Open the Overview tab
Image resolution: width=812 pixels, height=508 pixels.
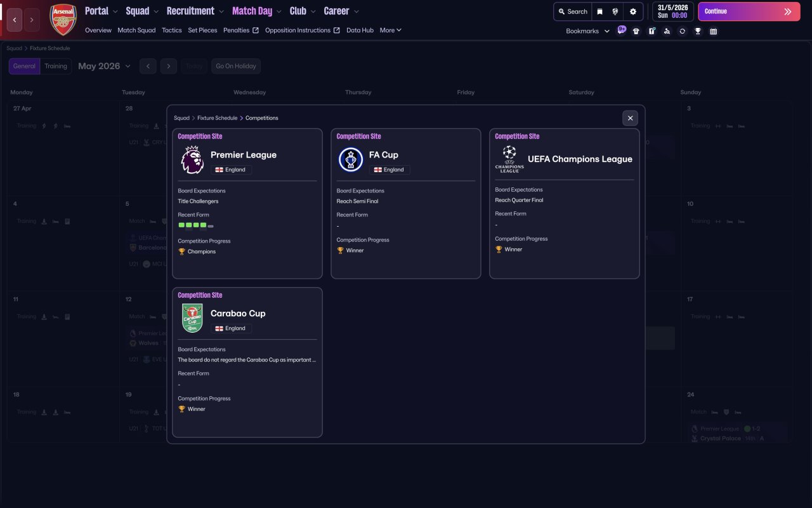(x=98, y=30)
